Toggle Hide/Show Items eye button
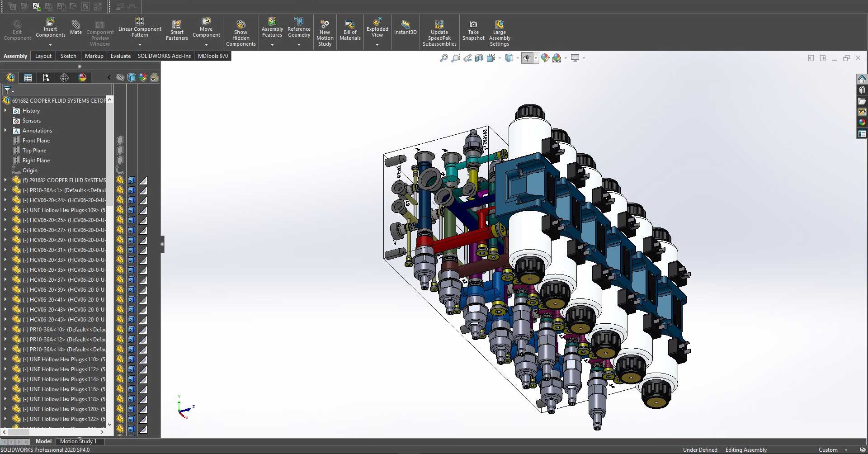Screen dimensions: 868x454 [527, 58]
